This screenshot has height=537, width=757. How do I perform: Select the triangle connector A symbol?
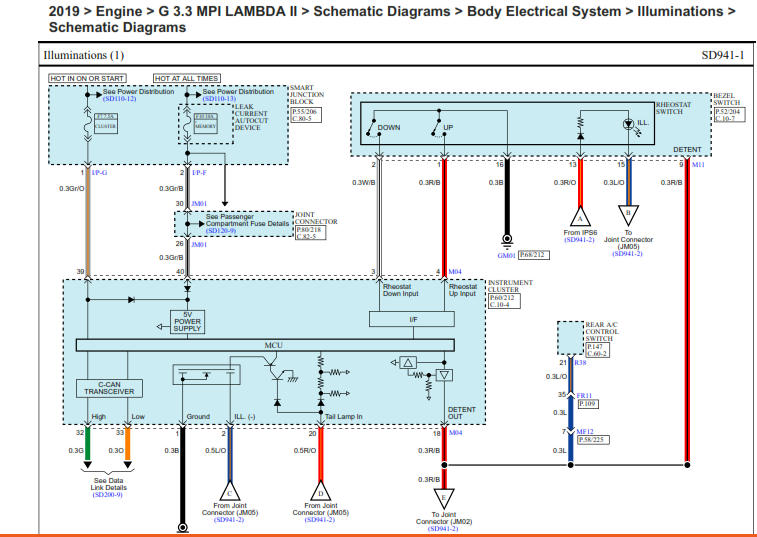pos(580,217)
